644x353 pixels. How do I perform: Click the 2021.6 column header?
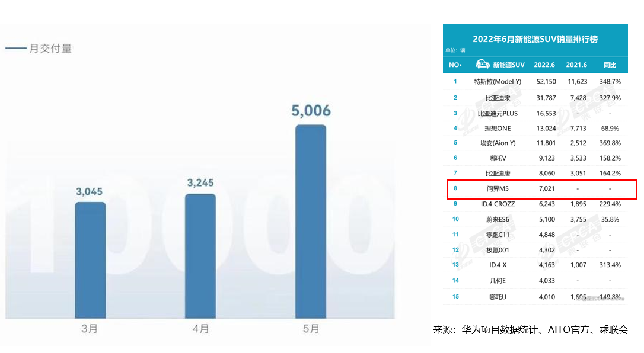click(x=576, y=65)
